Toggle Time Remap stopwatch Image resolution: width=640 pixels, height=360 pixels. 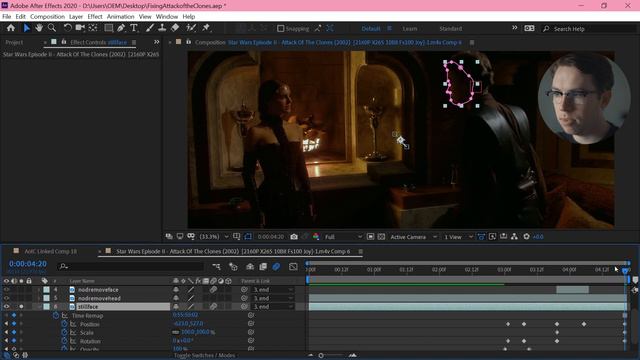[56, 315]
